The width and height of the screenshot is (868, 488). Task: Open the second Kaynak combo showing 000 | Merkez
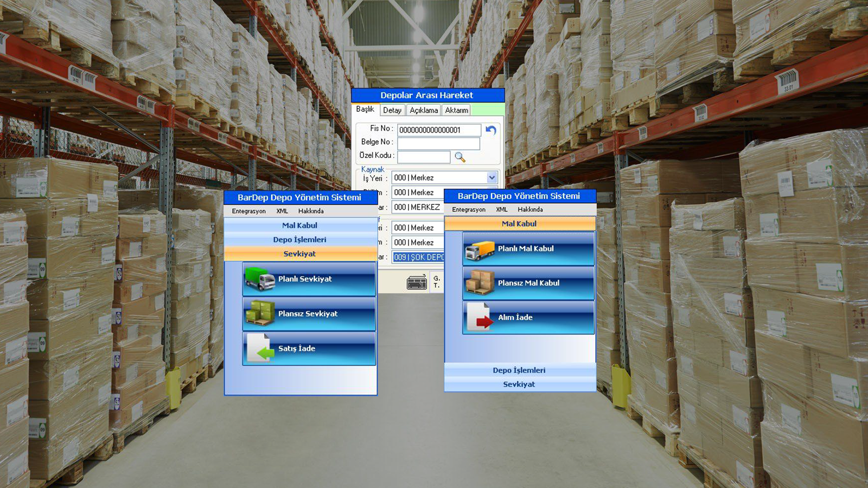418,192
